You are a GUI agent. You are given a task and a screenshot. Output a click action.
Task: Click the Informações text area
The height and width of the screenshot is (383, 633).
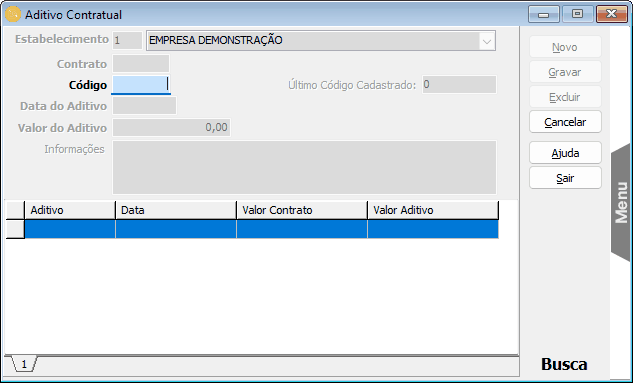[x=304, y=167]
